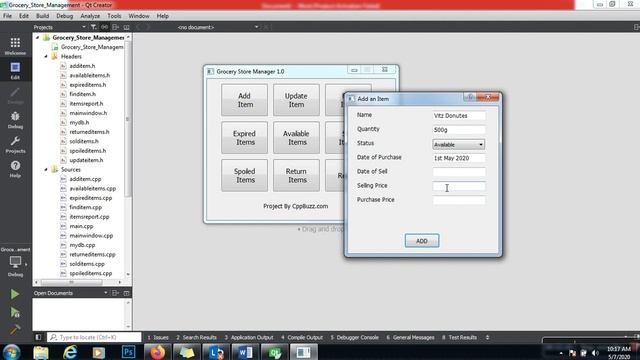Click the project tree scroll-down arrow
640x360 pixels.
[128, 274]
